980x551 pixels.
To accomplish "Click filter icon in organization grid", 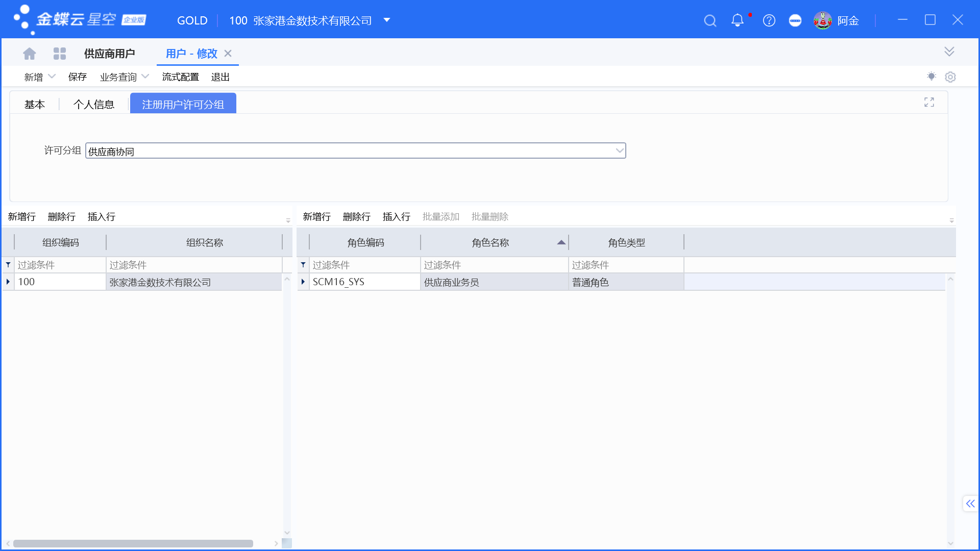I will pyautogui.click(x=8, y=265).
